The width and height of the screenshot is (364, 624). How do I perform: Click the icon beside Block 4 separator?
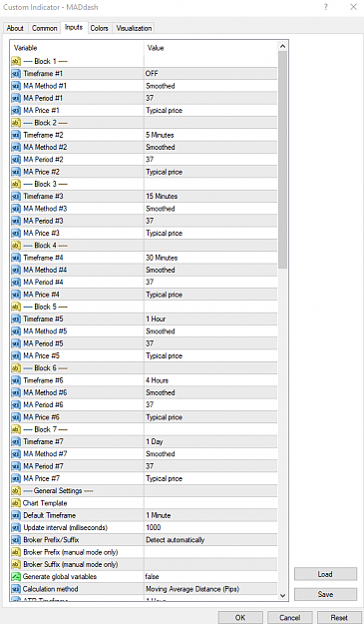click(x=16, y=246)
